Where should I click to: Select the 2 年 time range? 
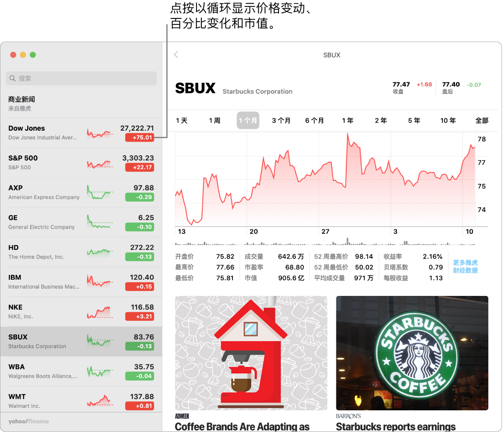[x=381, y=121]
